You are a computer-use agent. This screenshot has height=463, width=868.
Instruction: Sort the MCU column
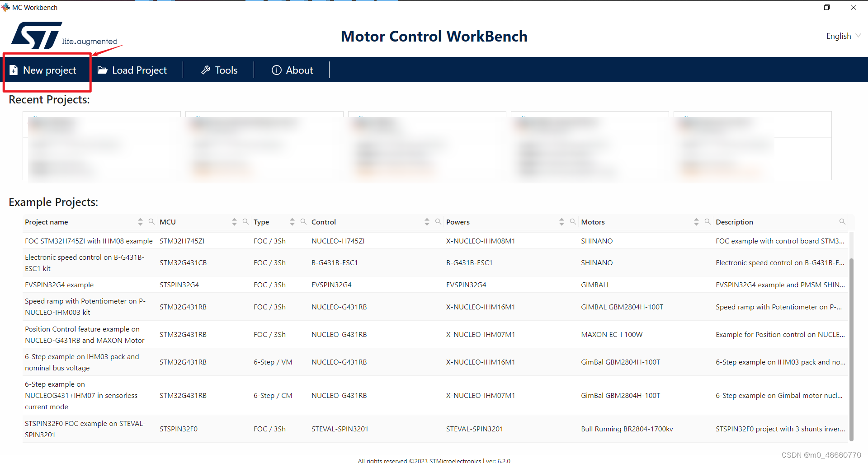point(234,222)
